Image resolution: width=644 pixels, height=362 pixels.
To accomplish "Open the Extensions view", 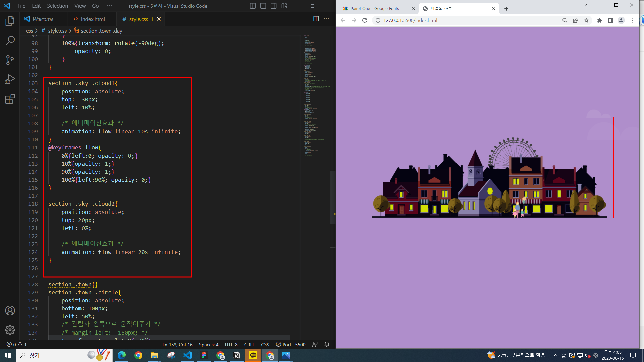I will tap(10, 99).
